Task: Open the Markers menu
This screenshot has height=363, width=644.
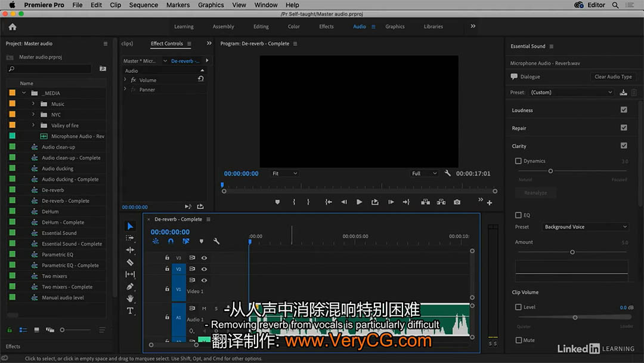Action: tap(178, 5)
